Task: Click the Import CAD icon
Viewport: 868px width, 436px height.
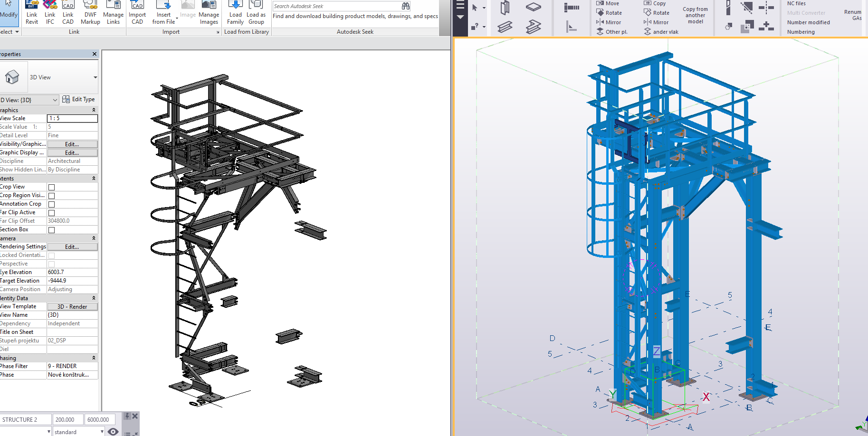Action: [137, 12]
